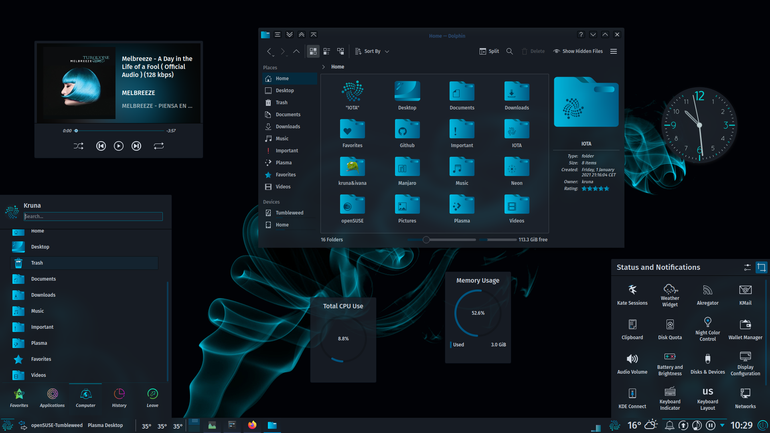Click the Split view button

pyautogui.click(x=489, y=51)
